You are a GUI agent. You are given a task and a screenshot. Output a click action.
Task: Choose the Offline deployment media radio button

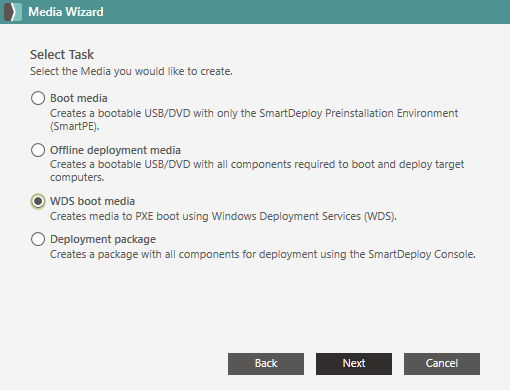(x=38, y=150)
